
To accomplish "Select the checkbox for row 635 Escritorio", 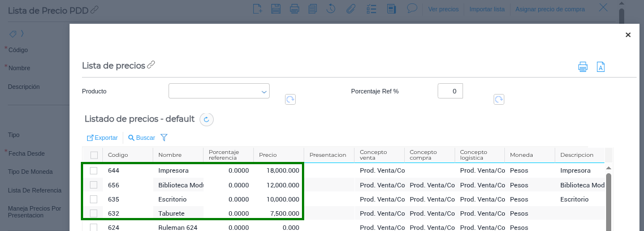I will 94,199.
